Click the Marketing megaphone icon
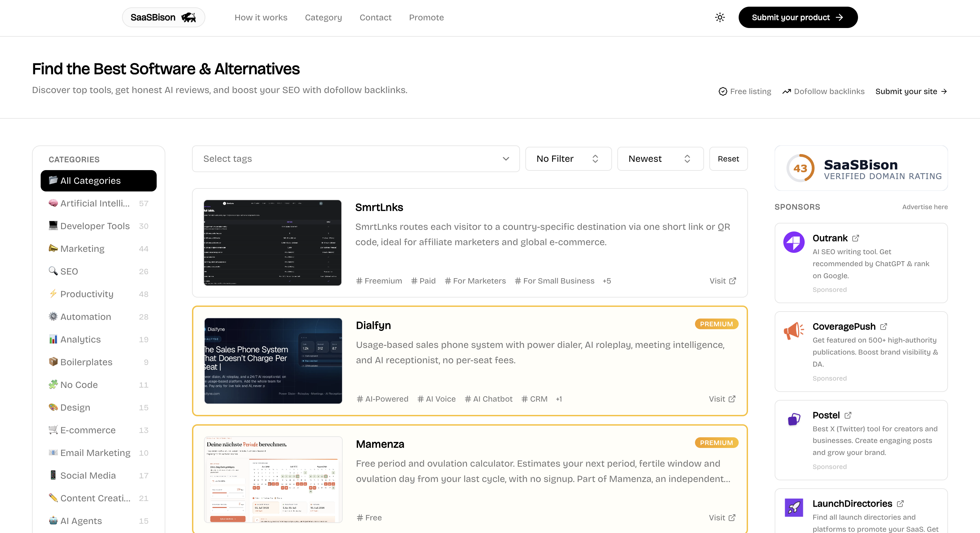The height and width of the screenshot is (533, 980). pos(53,248)
